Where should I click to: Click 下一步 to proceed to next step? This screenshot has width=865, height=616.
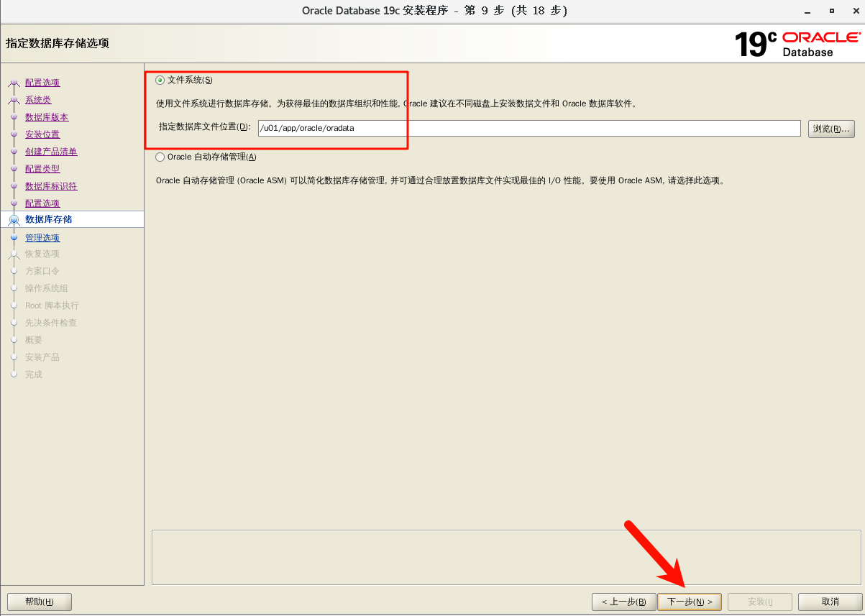click(x=689, y=602)
